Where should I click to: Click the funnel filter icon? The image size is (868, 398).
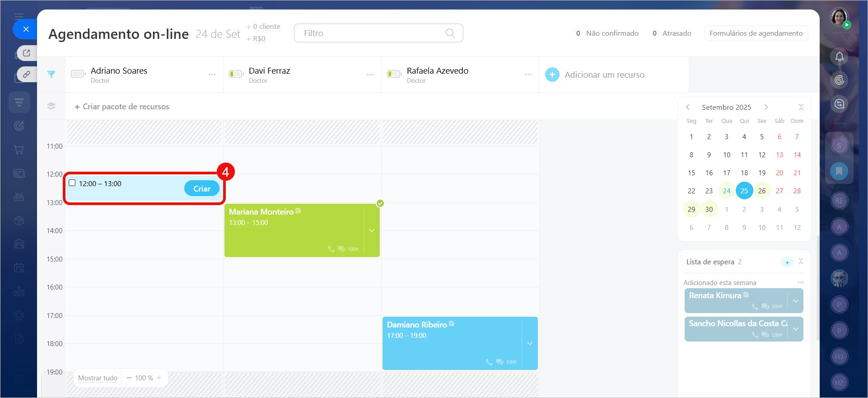(51, 75)
